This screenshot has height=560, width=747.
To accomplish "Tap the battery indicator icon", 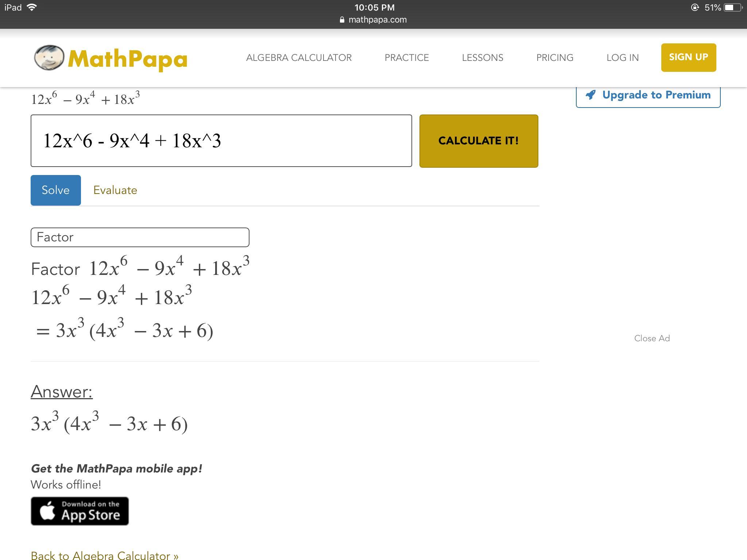I will tap(732, 8).
